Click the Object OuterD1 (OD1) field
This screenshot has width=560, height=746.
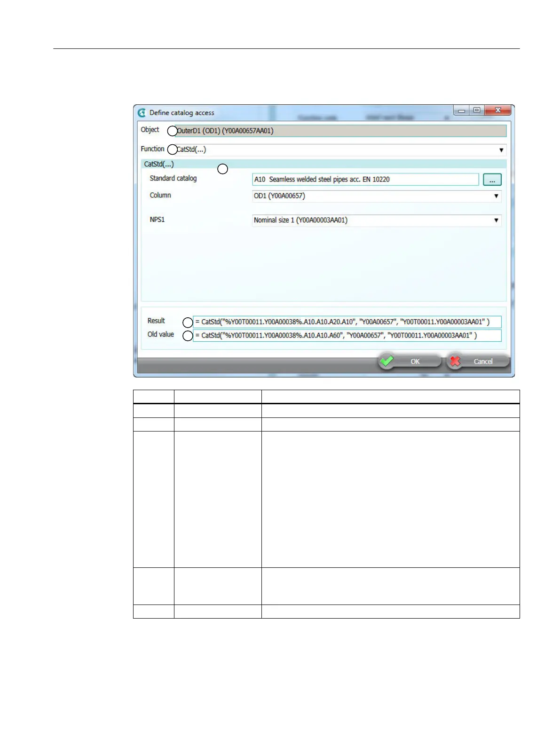click(x=340, y=131)
